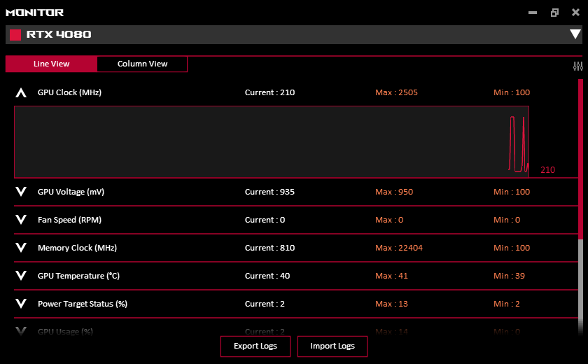Click Fan Speed 'Current : 0' value
The width and height of the screenshot is (588, 364).
click(x=265, y=220)
